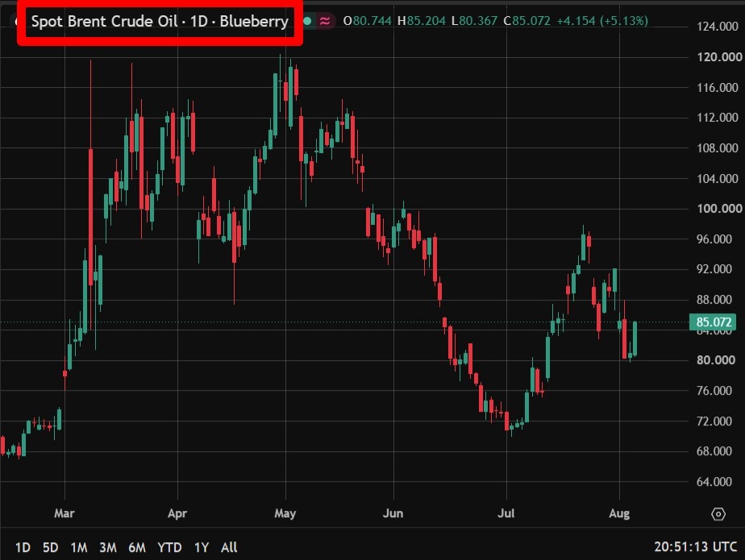Click the 20:51:13 UTC timezone clock
Screen dimensions: 745x560
coord(696,547)
